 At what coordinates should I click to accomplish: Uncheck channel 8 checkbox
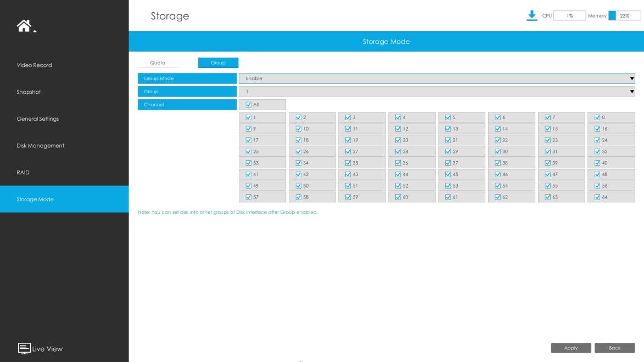coord(597,117)
